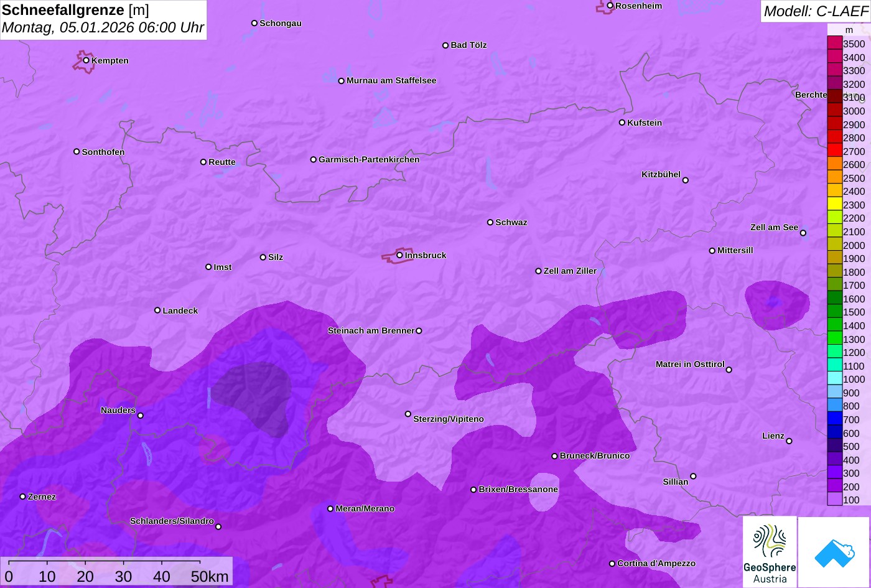Select the 100 m legend color swatch

(834, 500)
